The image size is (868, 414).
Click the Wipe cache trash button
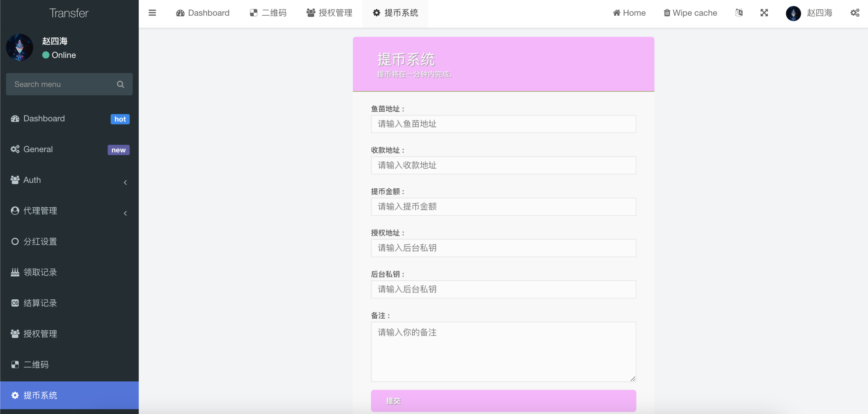click(x=690, y=13)
